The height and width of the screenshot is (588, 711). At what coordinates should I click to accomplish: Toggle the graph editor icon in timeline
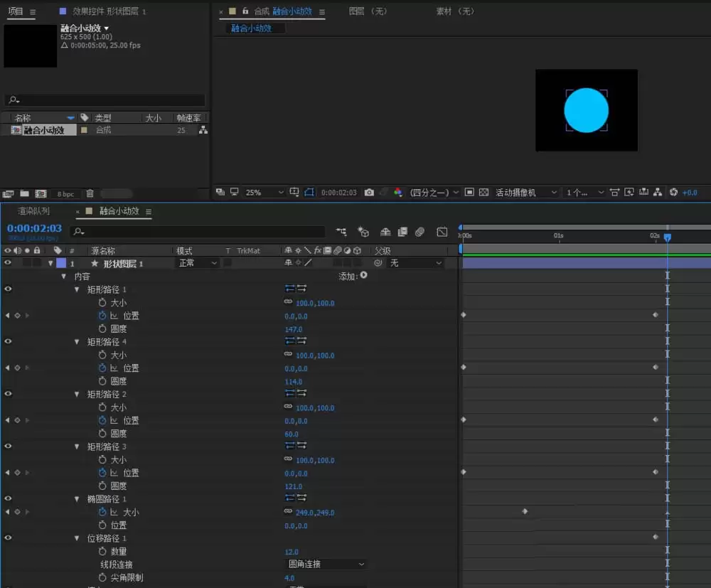442,232
